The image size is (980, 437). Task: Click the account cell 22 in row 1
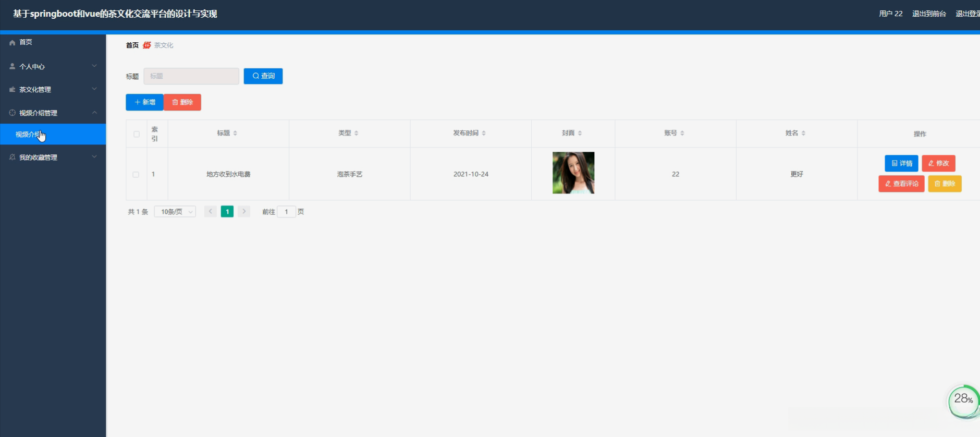[676, 174]
